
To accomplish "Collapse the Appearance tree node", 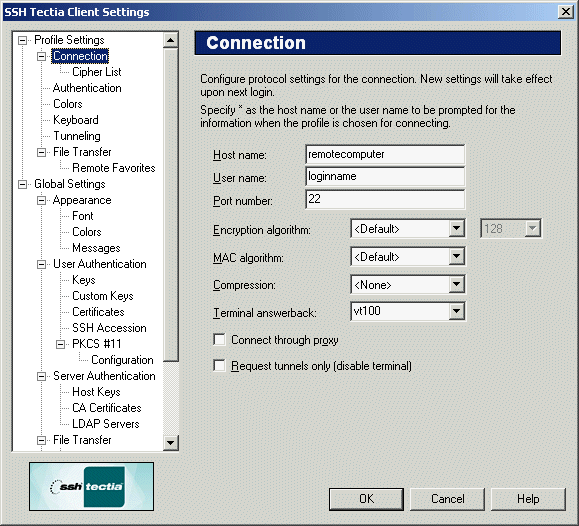I will coord(42,200).
